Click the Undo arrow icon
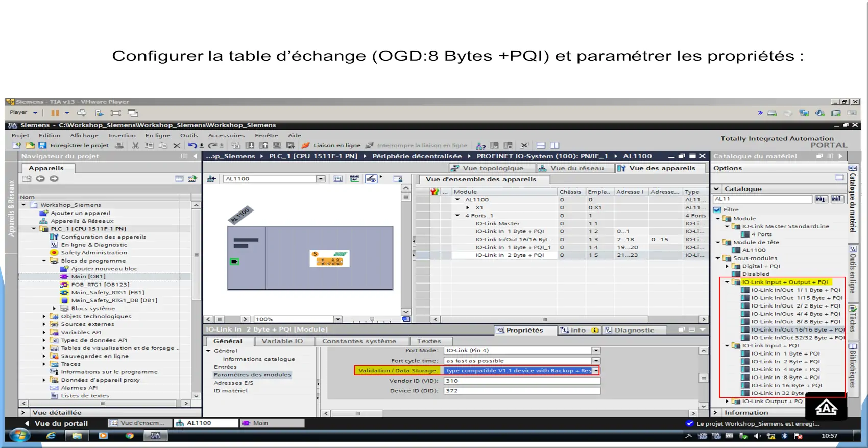This screenshot has width=868, height=448. point(192,145)
